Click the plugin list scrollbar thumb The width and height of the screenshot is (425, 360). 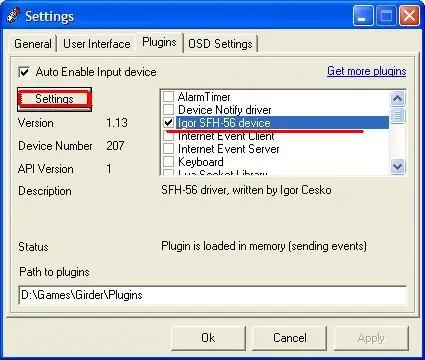[398, 115]
